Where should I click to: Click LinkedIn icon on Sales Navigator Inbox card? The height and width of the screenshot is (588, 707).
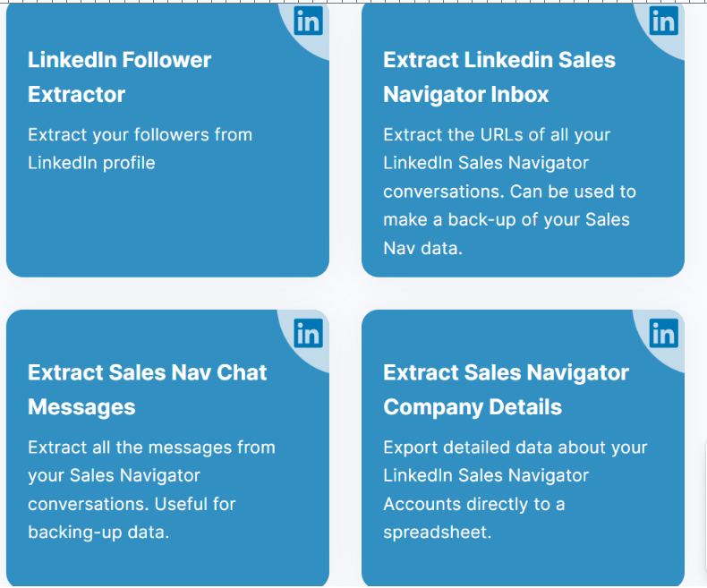pyautogui.click(x=664, y=21)
